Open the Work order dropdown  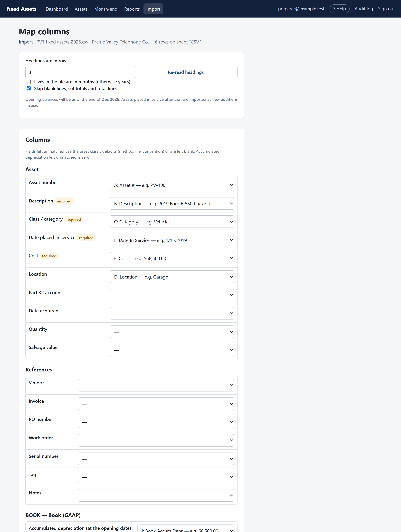click(x=156, y=440)
